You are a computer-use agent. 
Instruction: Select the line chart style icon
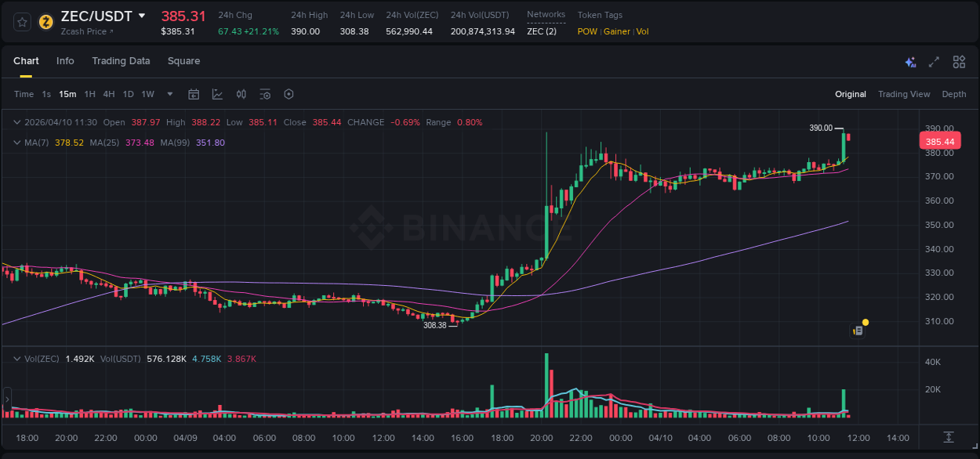click(x=217, y=94)
